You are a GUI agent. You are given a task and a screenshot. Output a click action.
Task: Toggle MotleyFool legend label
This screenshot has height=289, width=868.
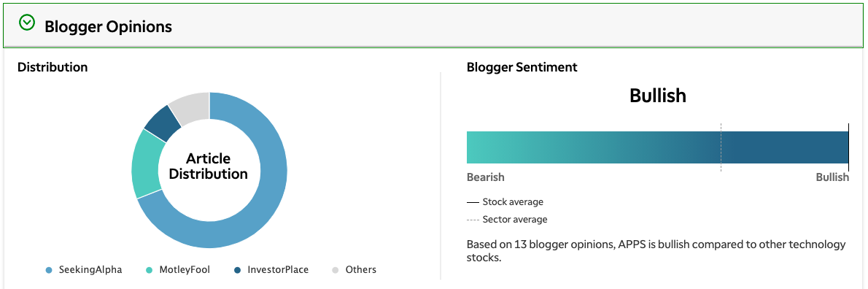click(185, 270)
